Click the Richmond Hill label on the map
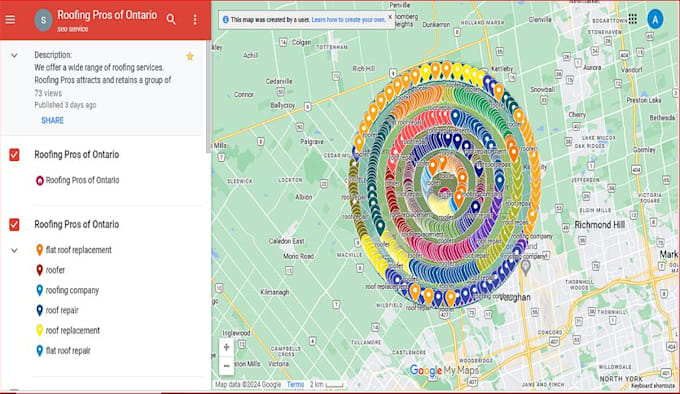This screenshot has height=394, width=680. pyautogui.click(x=599, y=225)
